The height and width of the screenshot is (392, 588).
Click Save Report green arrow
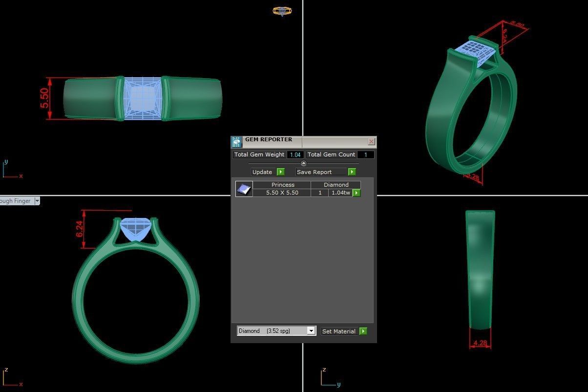click(x=352, y=172)
